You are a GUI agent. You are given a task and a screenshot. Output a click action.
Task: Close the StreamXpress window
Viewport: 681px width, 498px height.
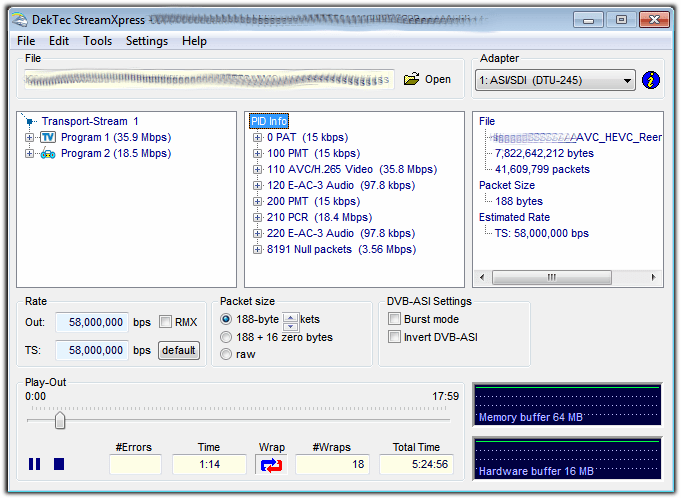tap(654, 20)
